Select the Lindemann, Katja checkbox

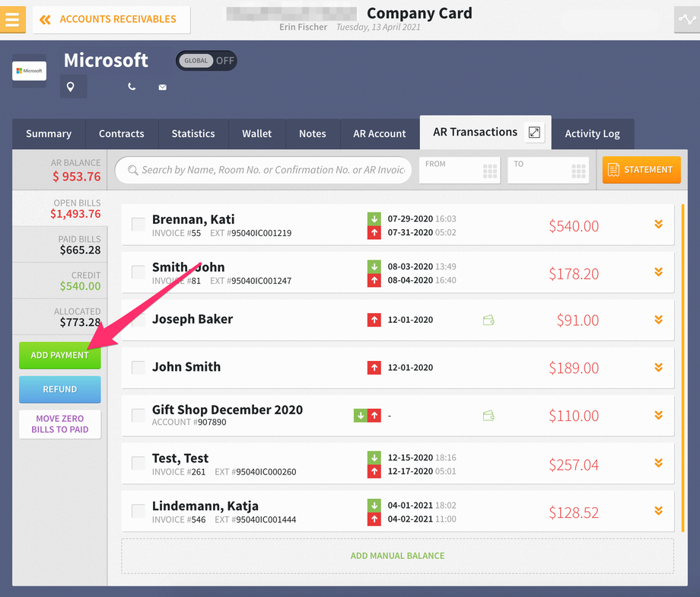point(138,511)
